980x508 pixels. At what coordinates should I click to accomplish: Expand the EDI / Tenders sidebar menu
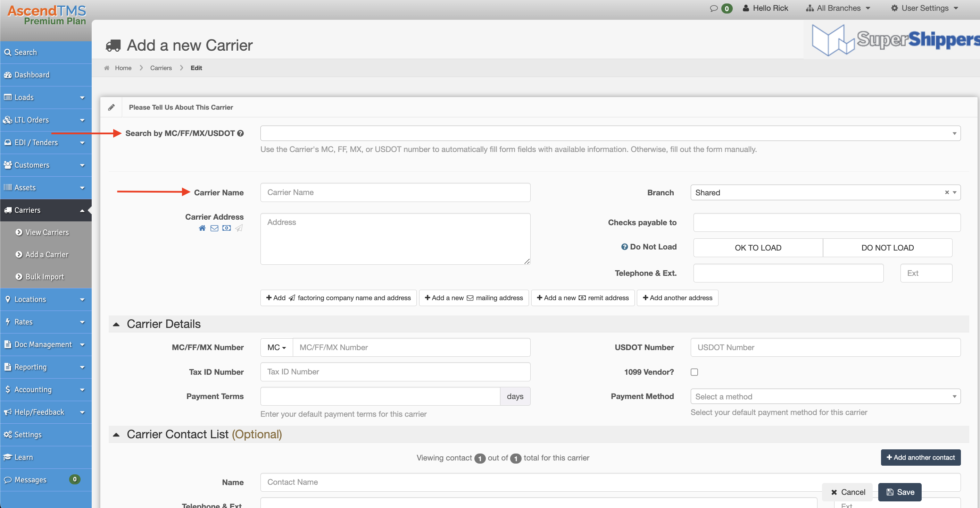45,143
